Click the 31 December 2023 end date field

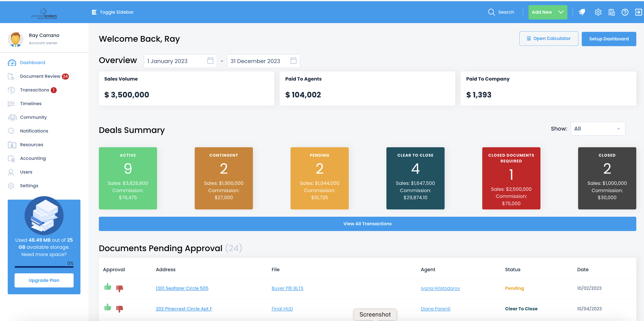[x=263, y=61]
